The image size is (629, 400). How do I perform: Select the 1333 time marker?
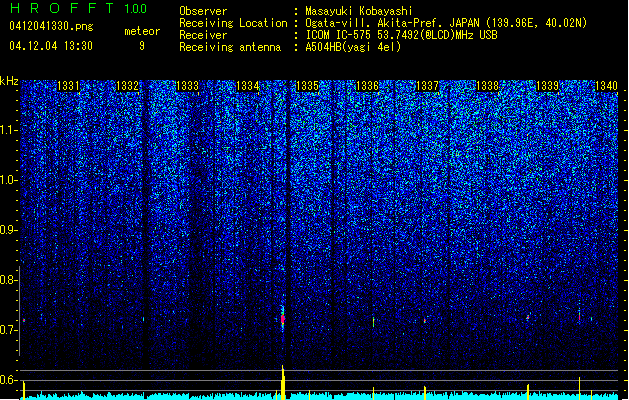[x=187, y=86]
